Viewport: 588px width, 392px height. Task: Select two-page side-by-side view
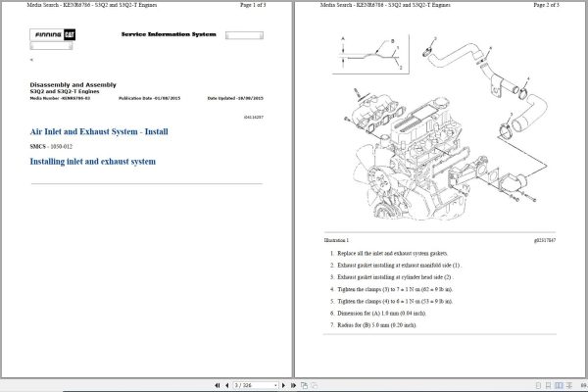[x=559, y=385]
